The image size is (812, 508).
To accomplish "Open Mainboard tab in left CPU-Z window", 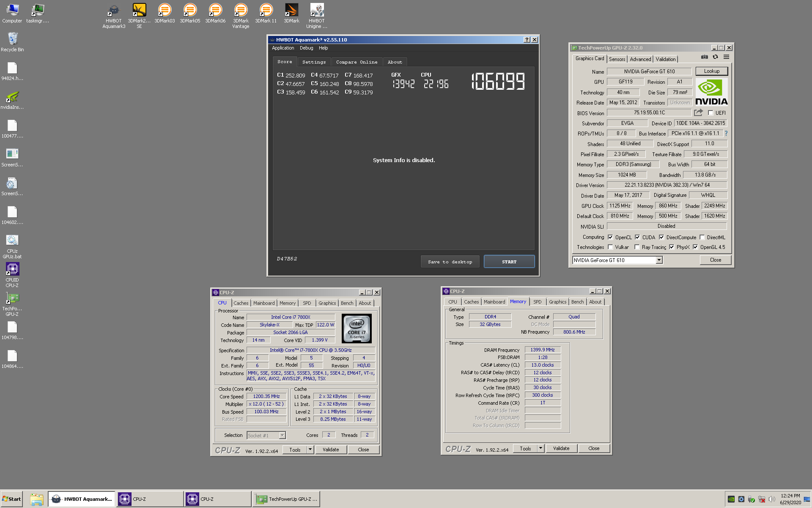I will [x=264, y=303].
